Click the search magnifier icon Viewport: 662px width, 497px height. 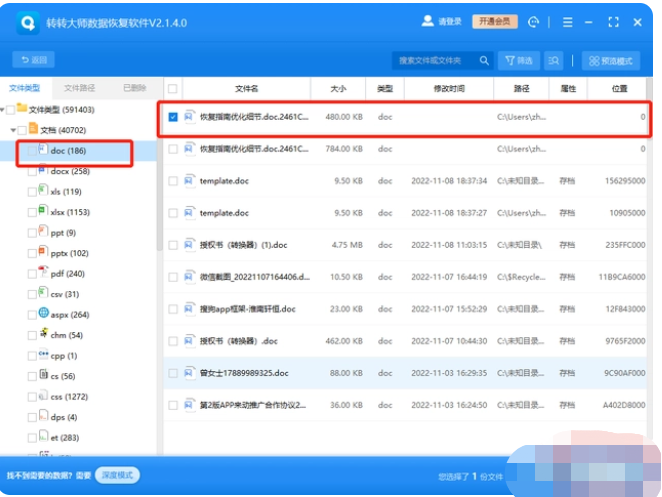tap(483, 61)
